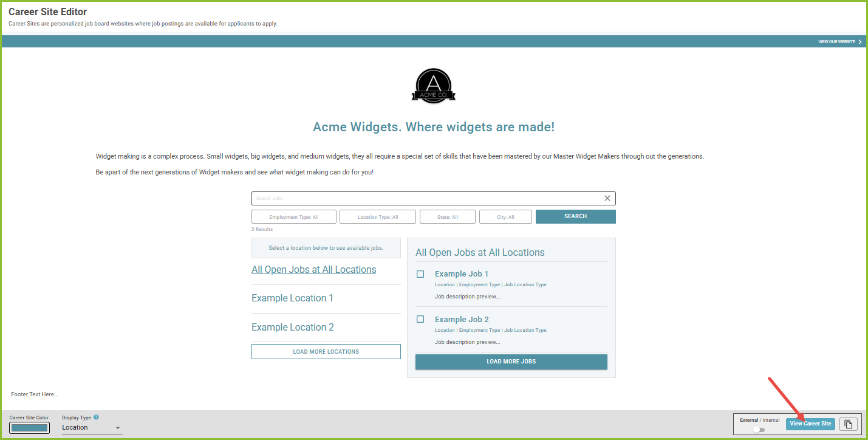This screenshot has height=440, width=868.
Task: Expand the Display Type Location dropdown
Action: 92,428
